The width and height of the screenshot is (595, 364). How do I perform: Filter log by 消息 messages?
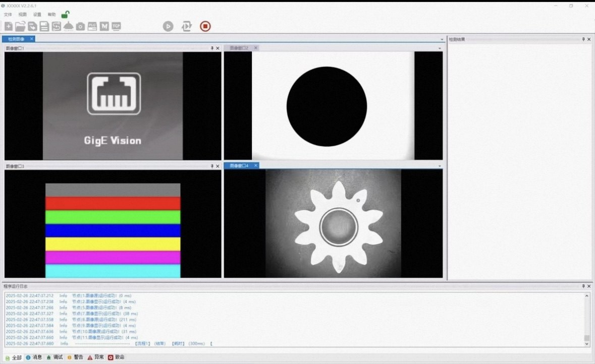(34, 357)
